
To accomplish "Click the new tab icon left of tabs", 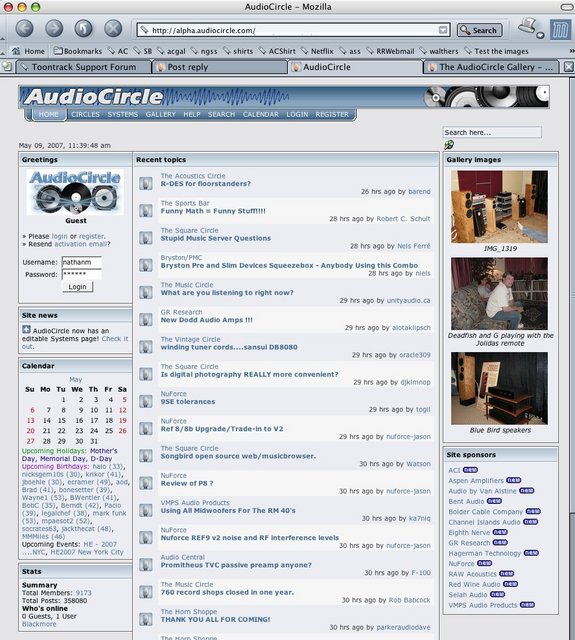I will (7, 66).
